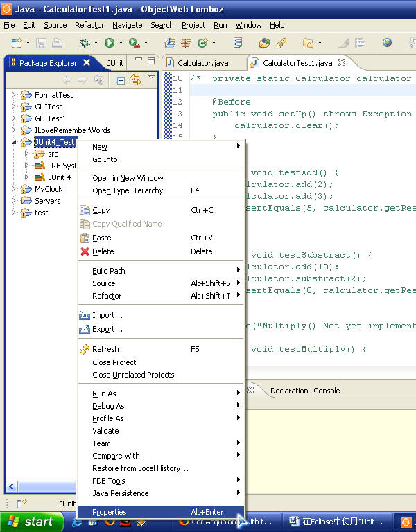Switch to the Console tab
Screen dimensions: 416x532
[327, 391]
